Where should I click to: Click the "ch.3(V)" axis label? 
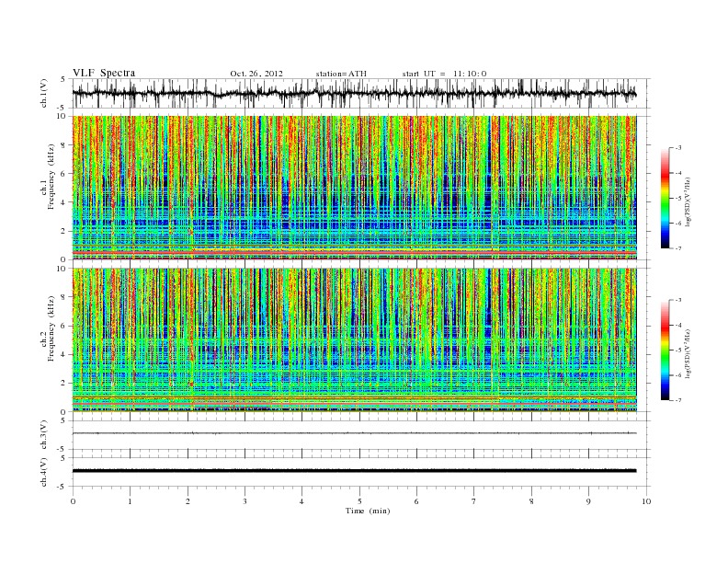[x=44, y=435]
